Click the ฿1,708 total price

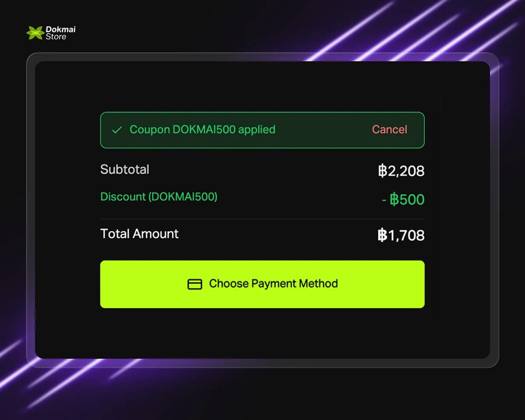tap(401, 235)
